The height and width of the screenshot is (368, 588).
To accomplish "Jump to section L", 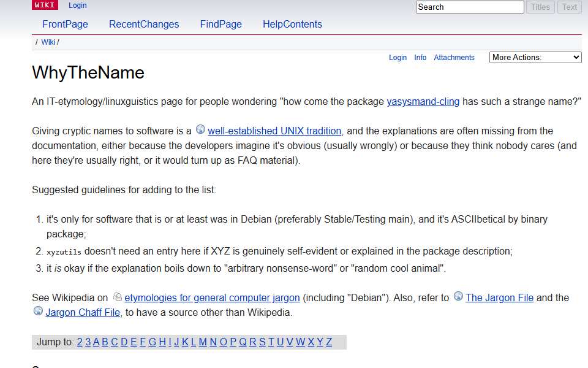I will coord(194,342).
